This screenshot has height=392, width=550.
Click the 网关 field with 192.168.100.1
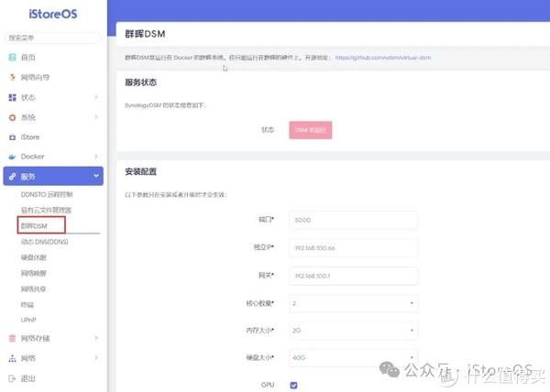tap(354, 276)
